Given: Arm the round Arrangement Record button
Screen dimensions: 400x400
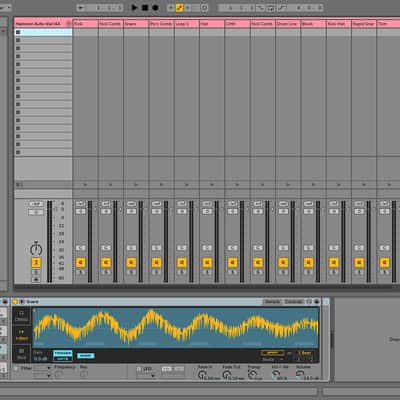Looking at the screenshot, I should [x=155, y=7].
